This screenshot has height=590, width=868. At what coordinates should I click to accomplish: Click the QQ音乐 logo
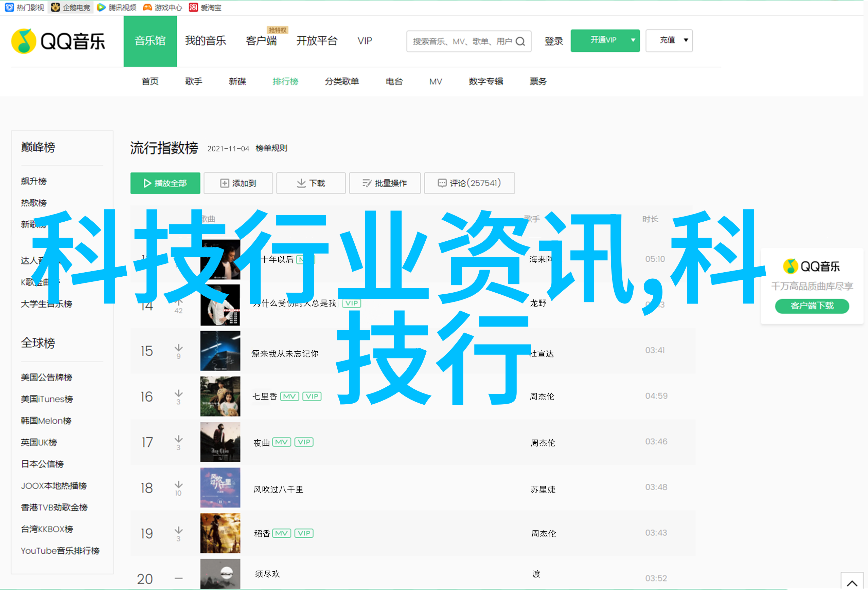pyautogui.click(x=58, y=41)
